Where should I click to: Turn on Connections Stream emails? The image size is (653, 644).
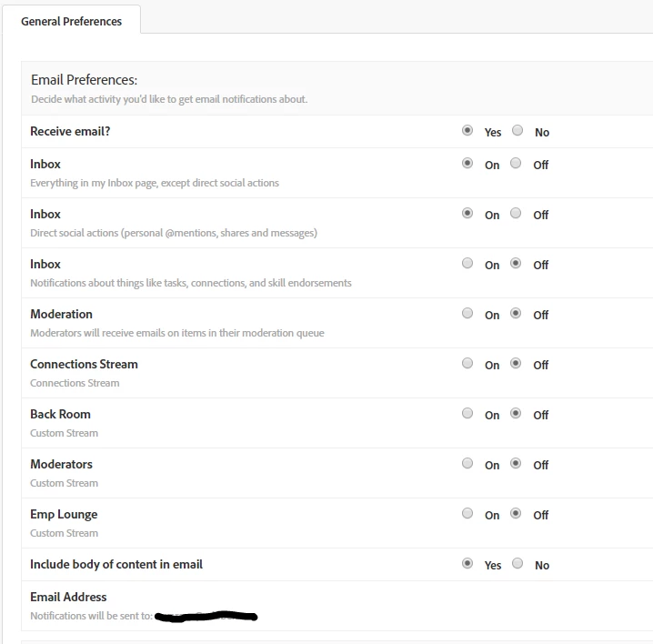467,363
